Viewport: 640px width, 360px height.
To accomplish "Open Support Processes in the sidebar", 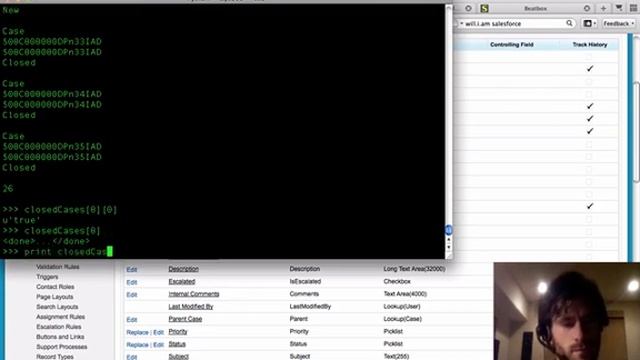I will click(62, 347).
